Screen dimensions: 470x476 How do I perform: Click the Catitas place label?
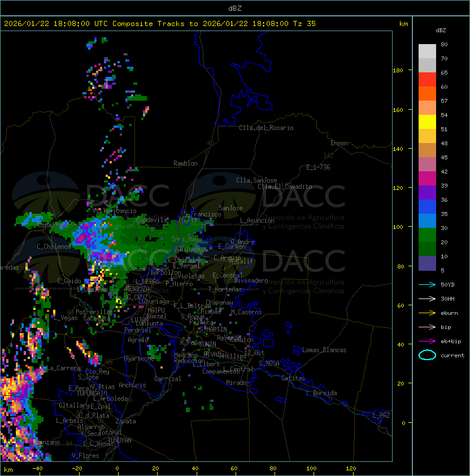tap(293, 379)
